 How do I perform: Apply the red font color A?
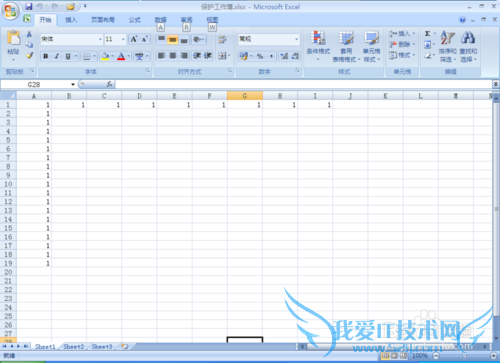[121, 56]
